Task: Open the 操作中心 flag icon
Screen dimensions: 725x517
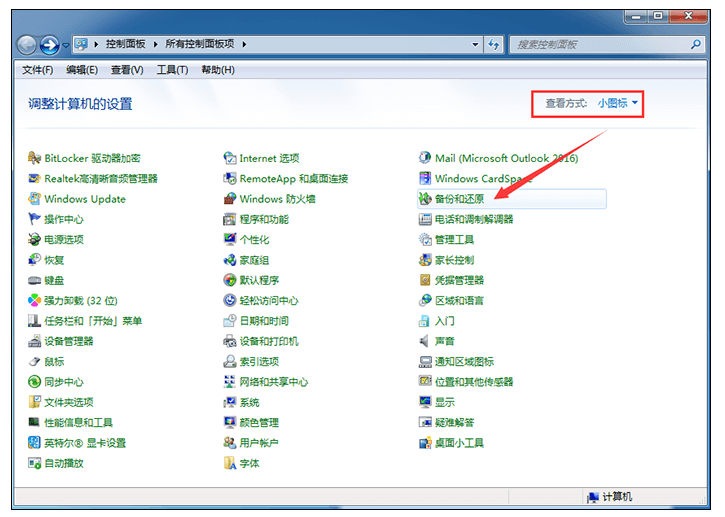Action: point(34,219)
